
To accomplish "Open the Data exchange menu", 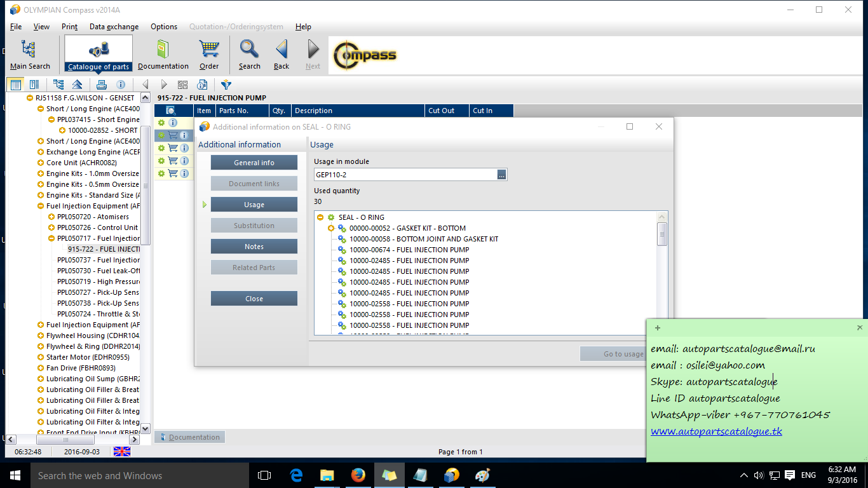I will pyautogui.click(x=114, y=27).
